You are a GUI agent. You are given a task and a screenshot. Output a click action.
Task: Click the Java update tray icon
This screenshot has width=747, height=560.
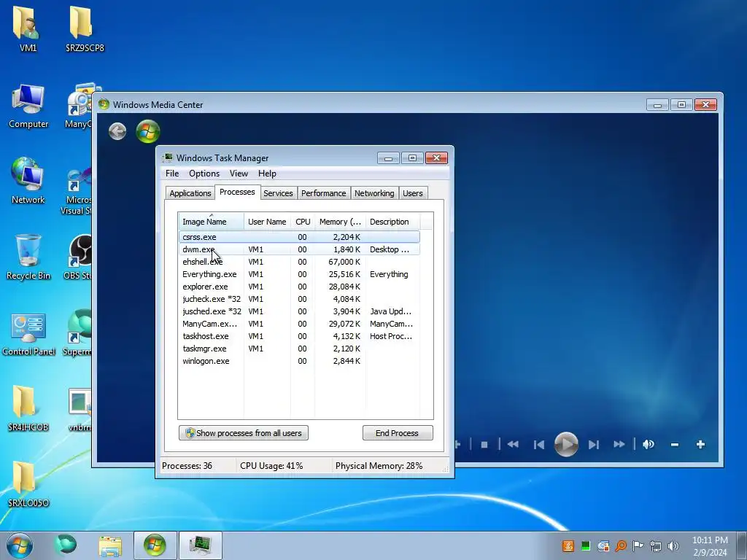[x=568, y=545]
